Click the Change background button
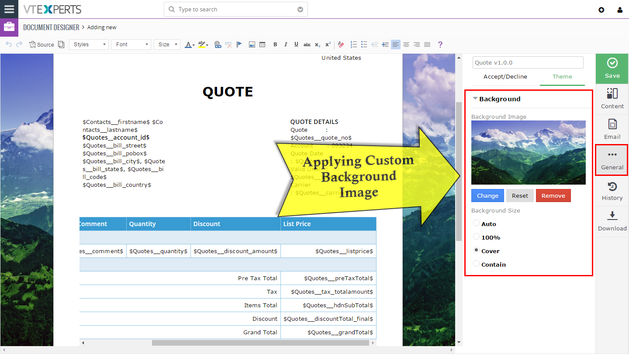The image size is (629, 364). tap(487, 196)
